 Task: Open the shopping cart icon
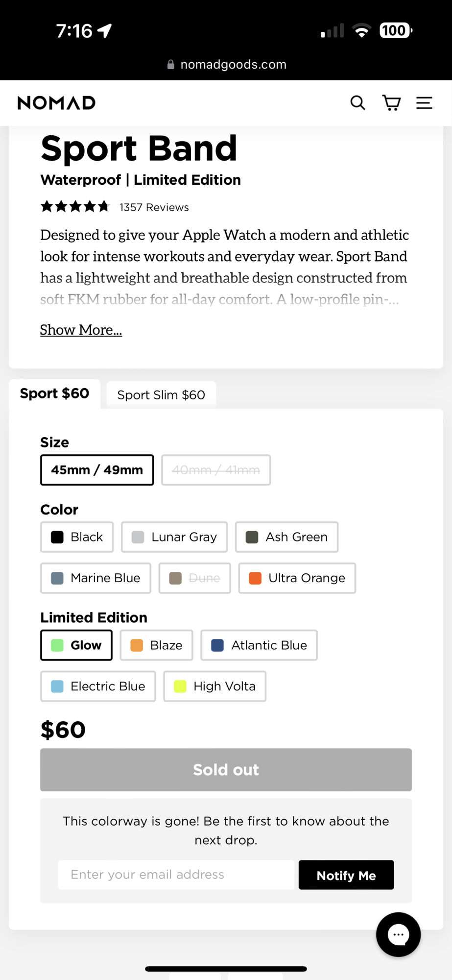(391, 103)
